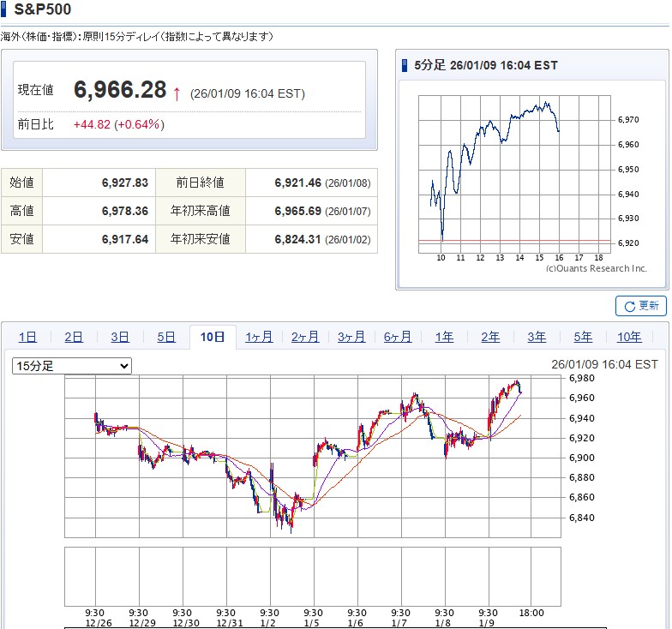Click the red up-arrow next to 6,966.28
This screenshot has height=629, width=672.
[x=177, y=93]
